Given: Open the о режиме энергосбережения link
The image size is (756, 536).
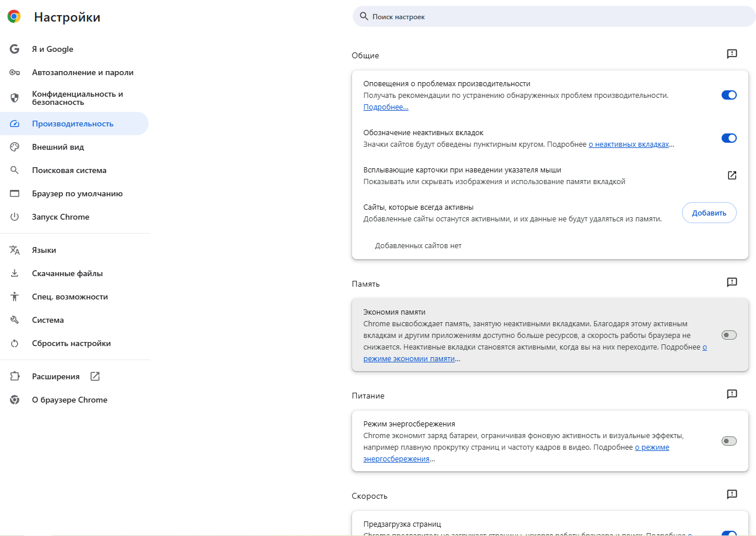Looking at the screenshot, I should [x=652, y=447].
